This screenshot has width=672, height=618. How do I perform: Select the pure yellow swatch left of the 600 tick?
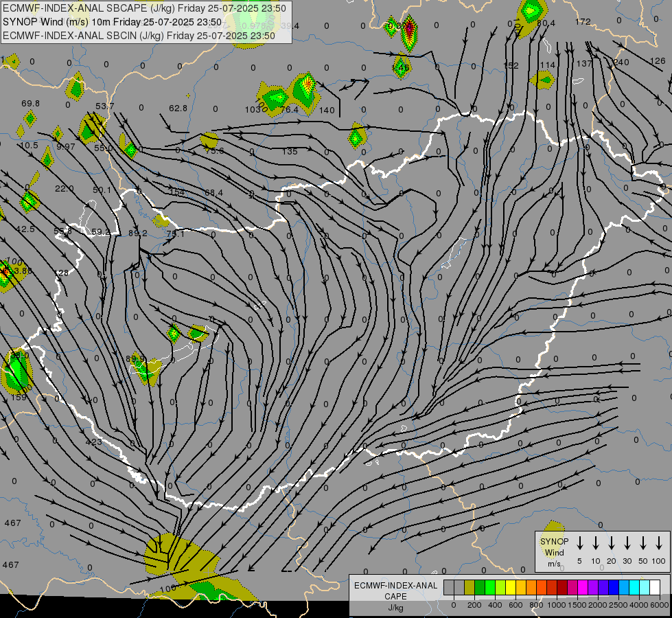point(511,587)
